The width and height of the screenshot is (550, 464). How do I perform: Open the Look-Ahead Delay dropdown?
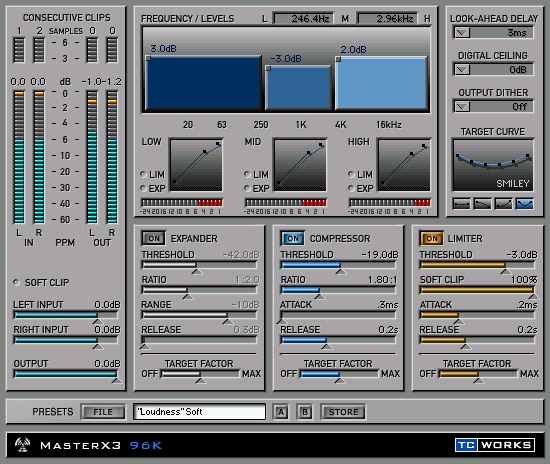(x=462, y=33)
